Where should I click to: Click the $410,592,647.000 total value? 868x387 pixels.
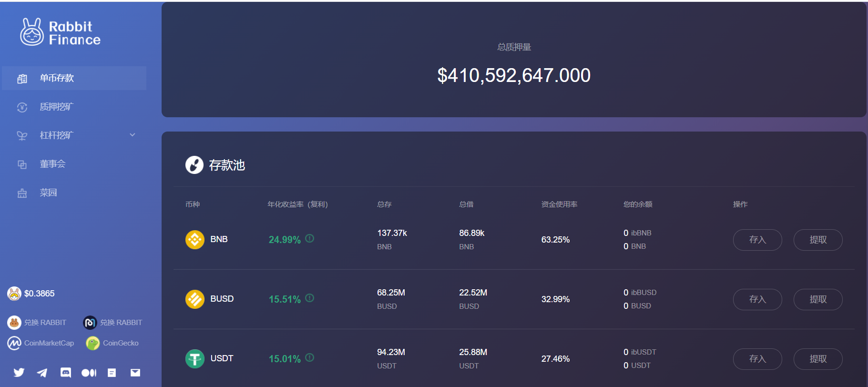tap(514, 75)
